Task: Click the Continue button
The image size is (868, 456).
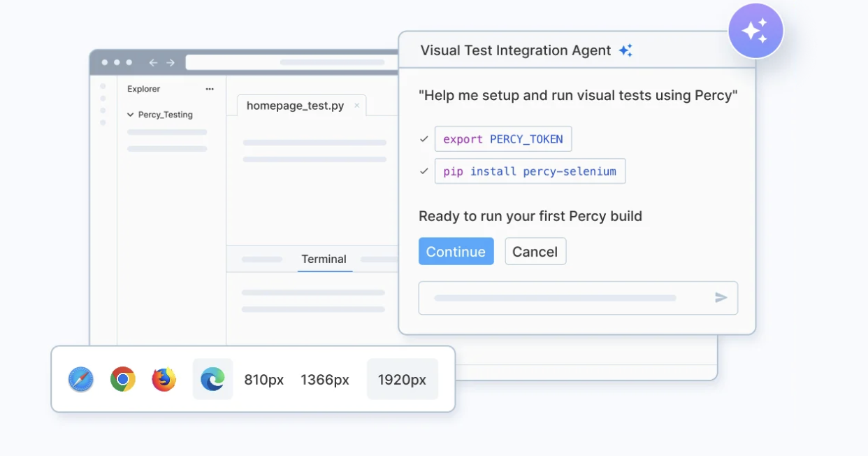Action: tap(456, 251)
